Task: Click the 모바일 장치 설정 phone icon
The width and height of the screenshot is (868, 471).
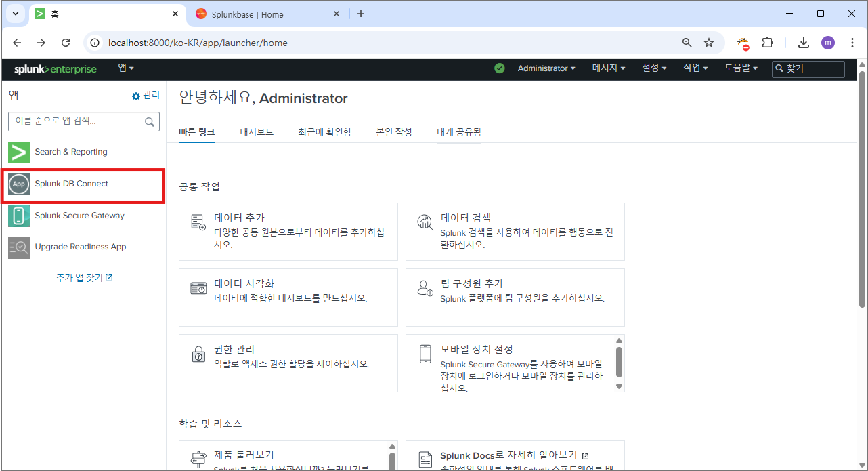Action: pyautogui.click(x=425, y=354)
